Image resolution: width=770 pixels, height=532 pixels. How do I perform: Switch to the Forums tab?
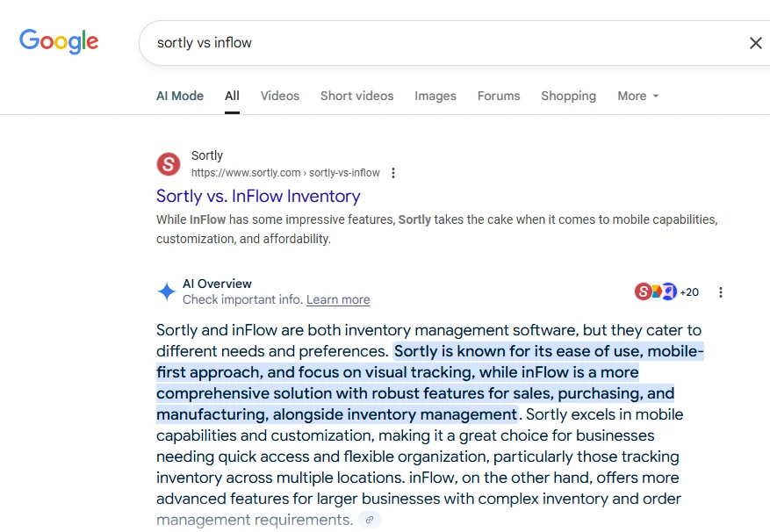tap(499, 96)
